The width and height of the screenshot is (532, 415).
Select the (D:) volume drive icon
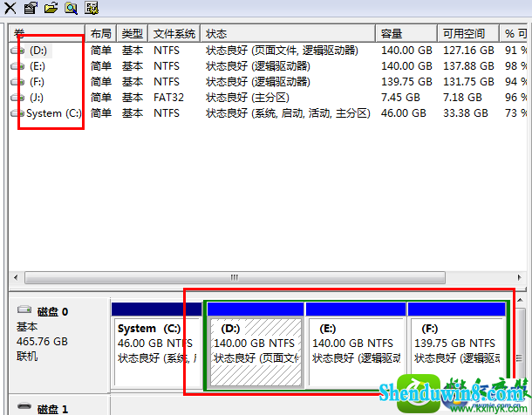(x=17, y=51)
